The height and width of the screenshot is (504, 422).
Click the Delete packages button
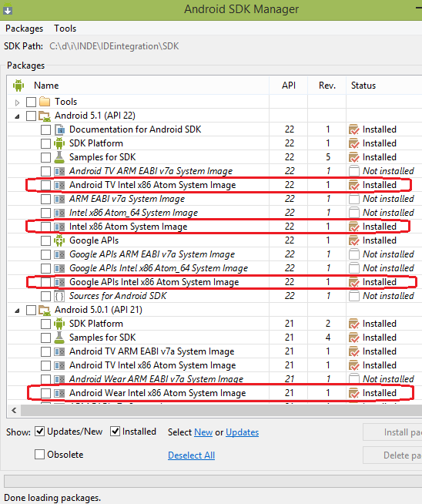(393, 455)
